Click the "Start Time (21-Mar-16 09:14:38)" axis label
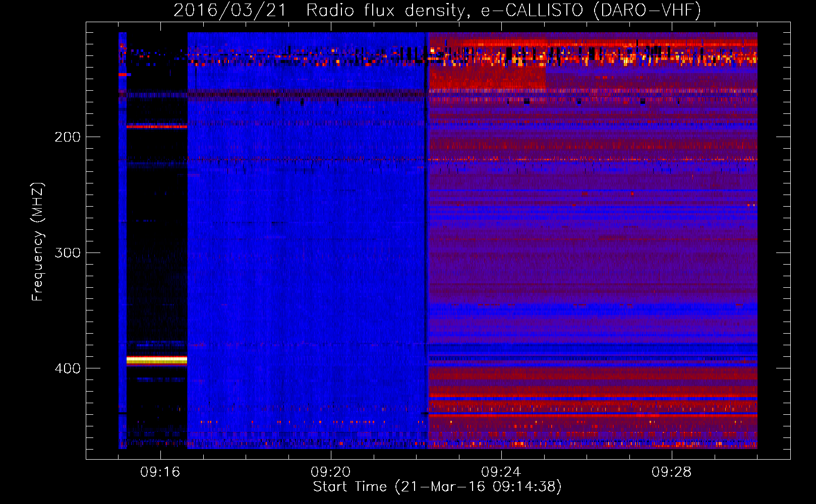 437,487
